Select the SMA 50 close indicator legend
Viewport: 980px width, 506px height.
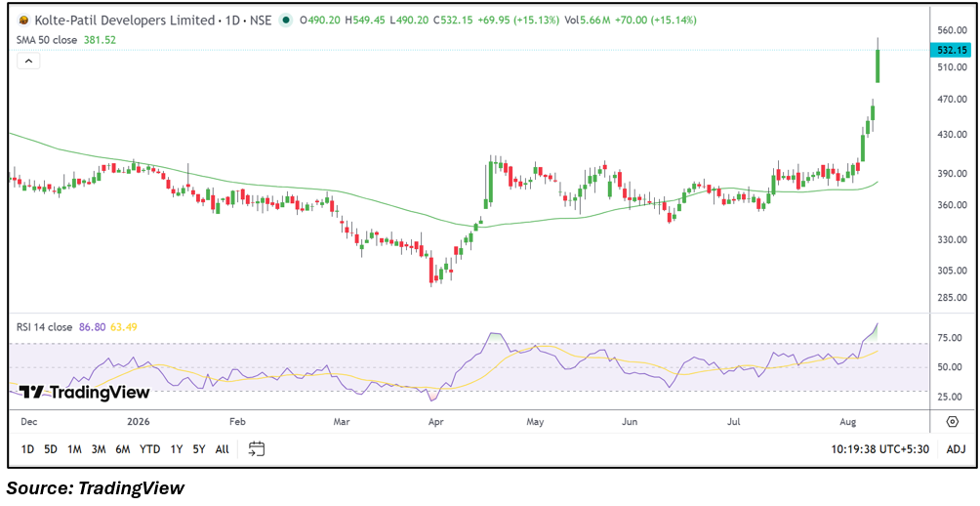pos(48,39)
